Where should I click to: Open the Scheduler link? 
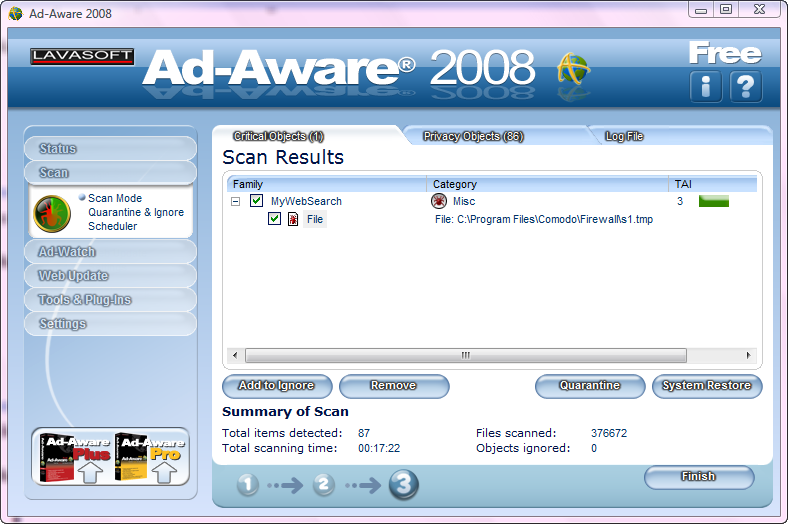(x=113, y=226)
